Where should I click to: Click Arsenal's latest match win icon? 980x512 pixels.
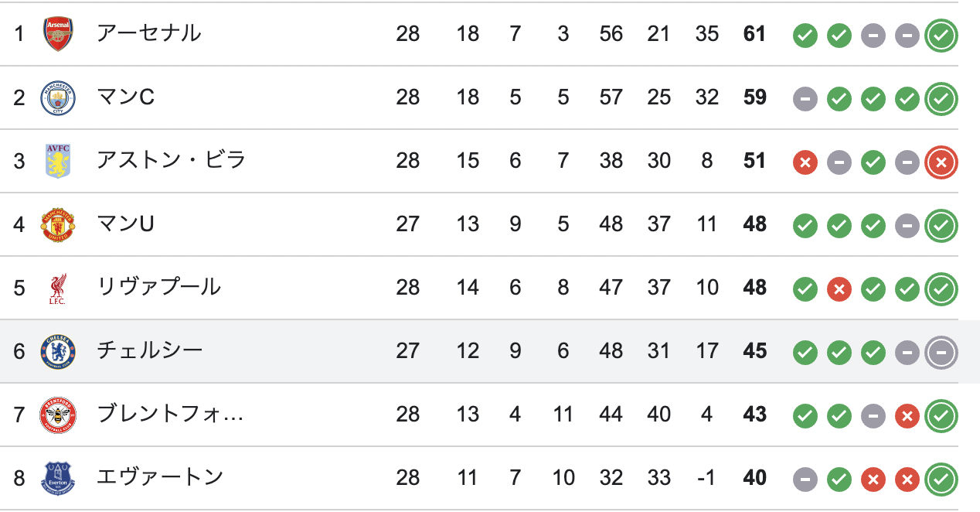(x=941, y=34)
